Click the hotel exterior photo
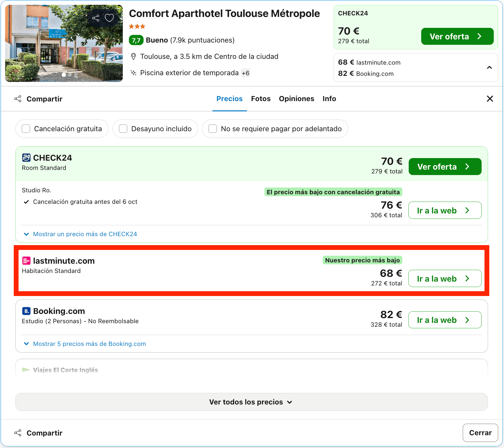 pos(64,44)
